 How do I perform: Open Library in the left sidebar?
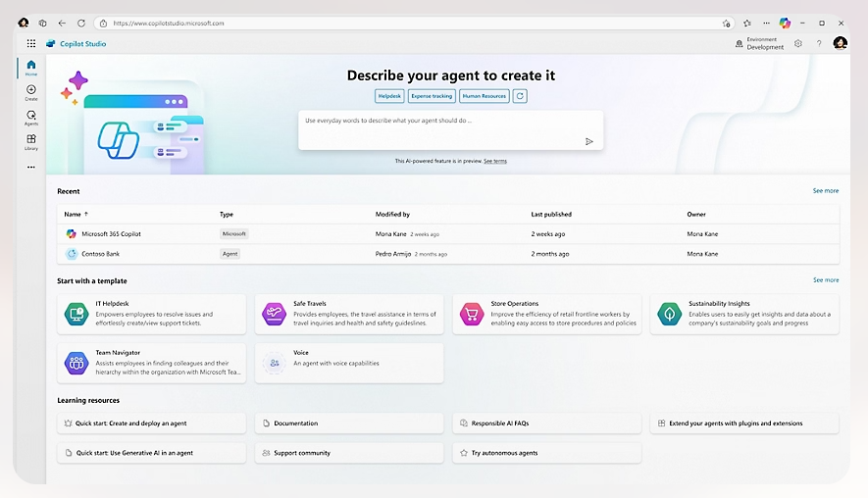(x=31, y=142)
